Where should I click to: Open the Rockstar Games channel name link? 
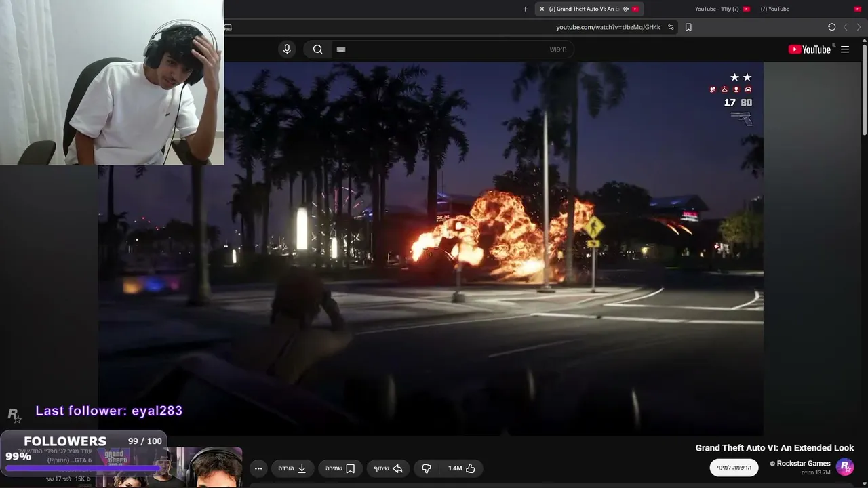pos(804,464)
